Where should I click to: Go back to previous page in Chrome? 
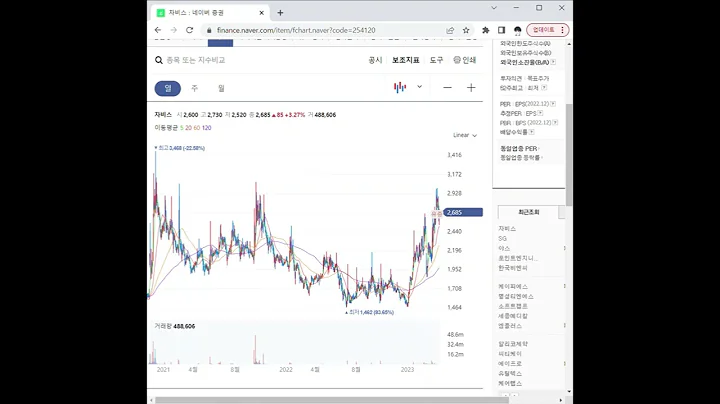[x=158, y=30]
